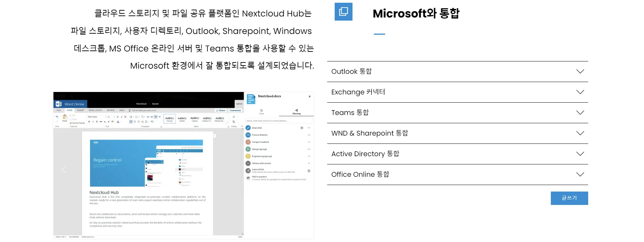Insert a bulleted list in ribbon
The height and width of the screenshot is (242, 644).
pyautogui.click(x=131, y=117)
